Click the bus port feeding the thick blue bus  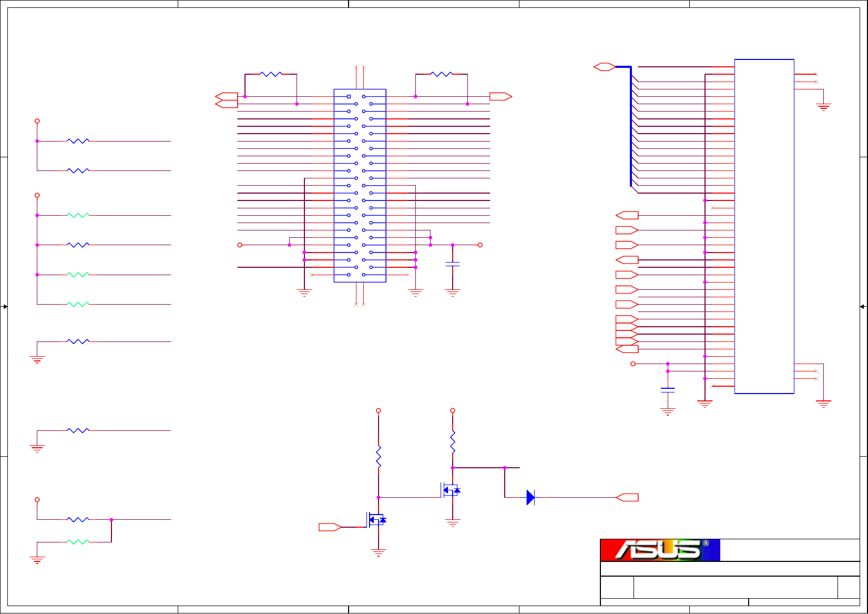coord(605,67)
